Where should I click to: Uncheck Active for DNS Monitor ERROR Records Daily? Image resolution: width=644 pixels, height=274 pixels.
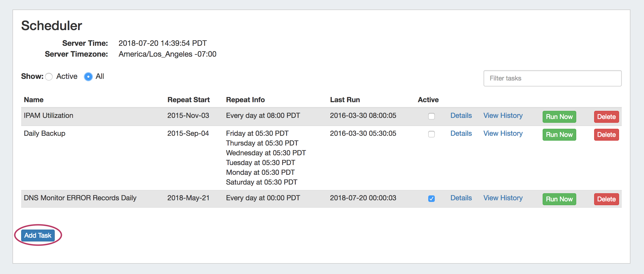(431, 199)
